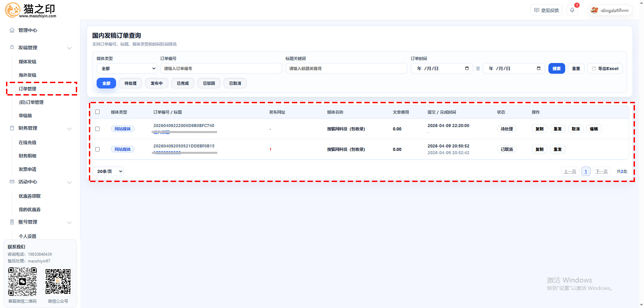Click the 管理中心 home icon
The image size is (644, 308).
(12, 30)
